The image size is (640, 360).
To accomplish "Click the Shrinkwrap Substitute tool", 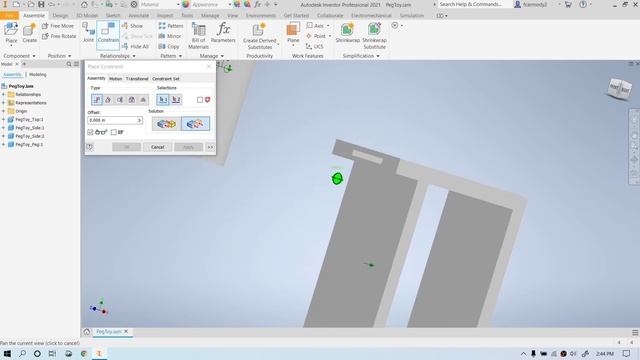I will (374, 36).
